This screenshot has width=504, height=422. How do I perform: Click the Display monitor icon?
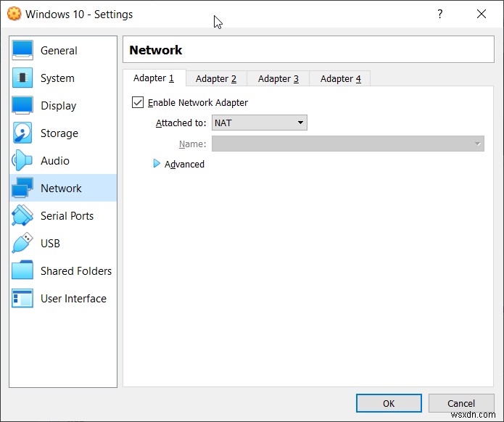pyautogui.click(x=22, y=105)
